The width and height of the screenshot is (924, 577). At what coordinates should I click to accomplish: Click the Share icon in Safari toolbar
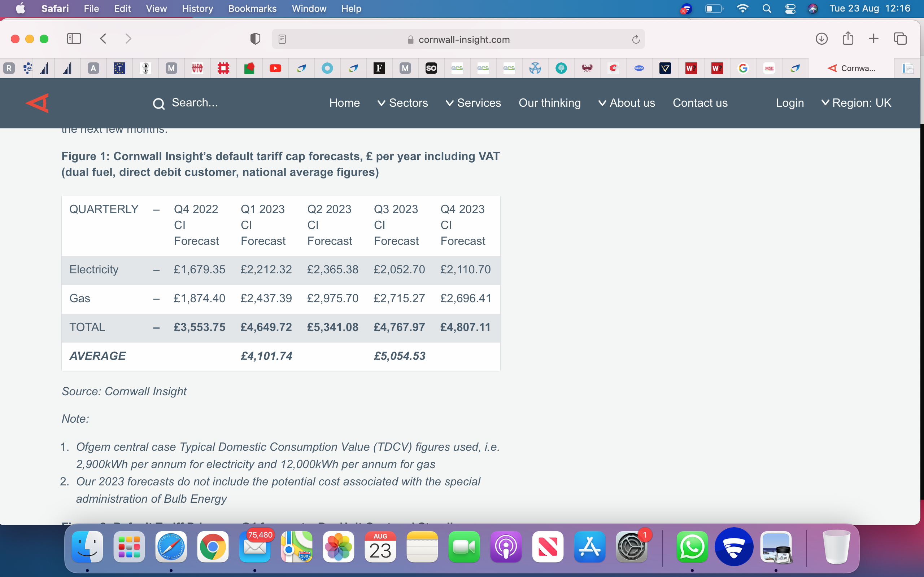pyautogui.click(x=847, y=39)
